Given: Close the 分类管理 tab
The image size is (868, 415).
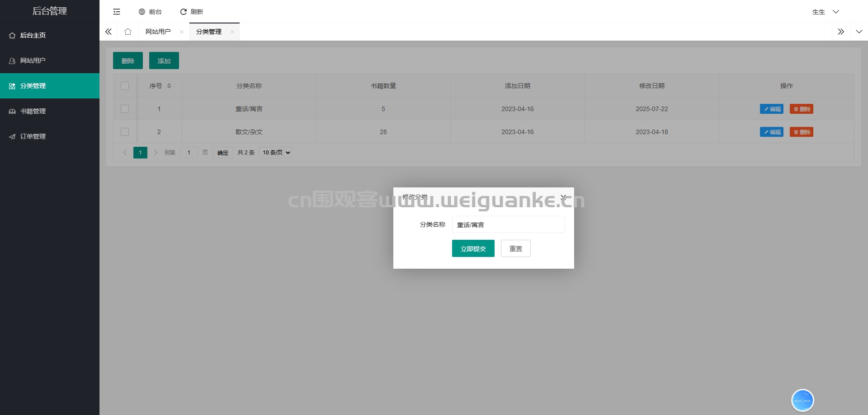Looking at the screenshot, I should [232, 32].
